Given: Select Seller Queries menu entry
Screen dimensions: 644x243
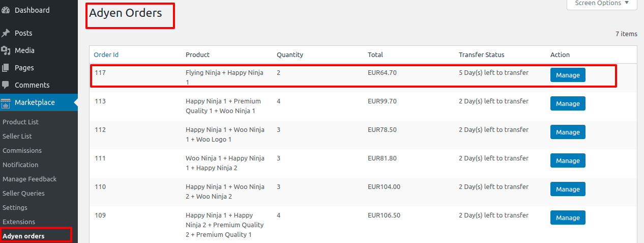Looking at the screenshot, I should (23, 193).
